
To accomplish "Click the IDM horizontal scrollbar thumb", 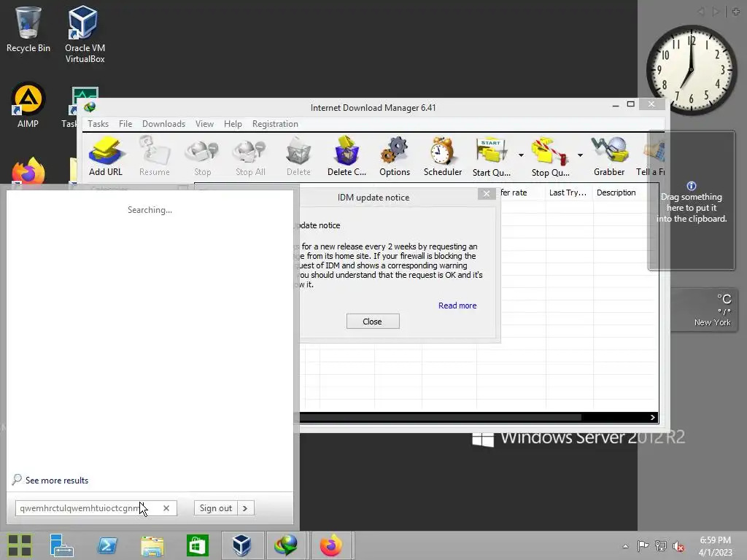I will (440, 418).
